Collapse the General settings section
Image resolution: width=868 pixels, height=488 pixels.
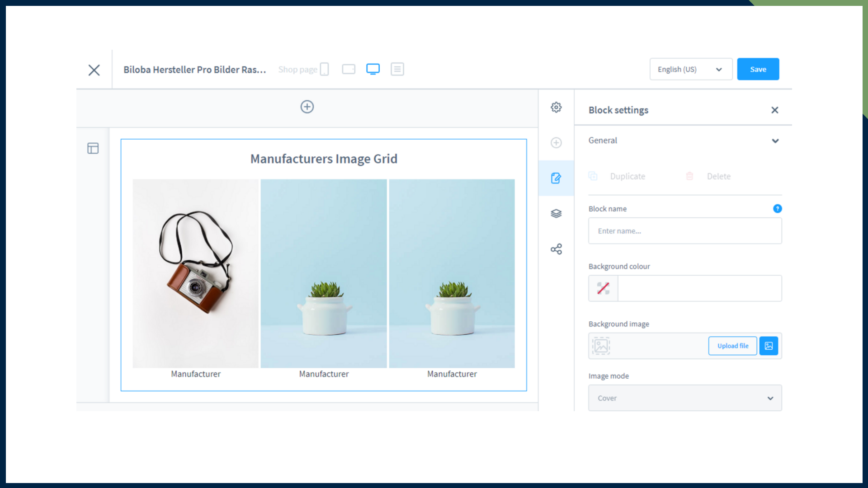click(x=775, y=141)
